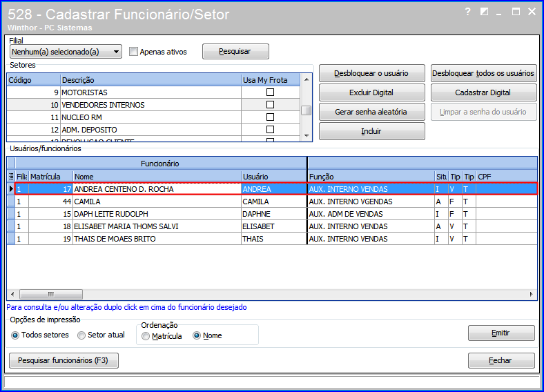Click the AUX. ADM DE VENDAS function cell
544x392 pixels.
[371, 214]
